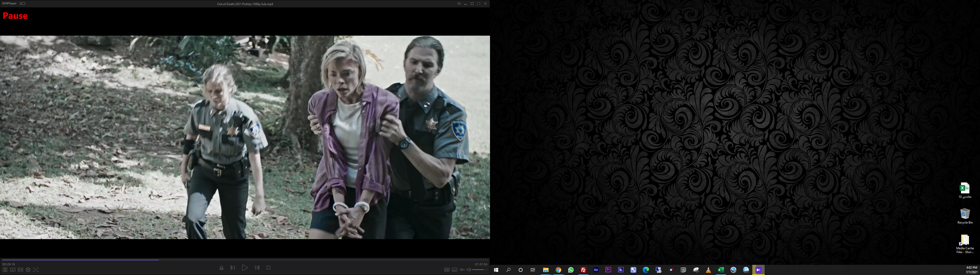
Task: Open the playlist panel icon
Action: coord(5,270)
